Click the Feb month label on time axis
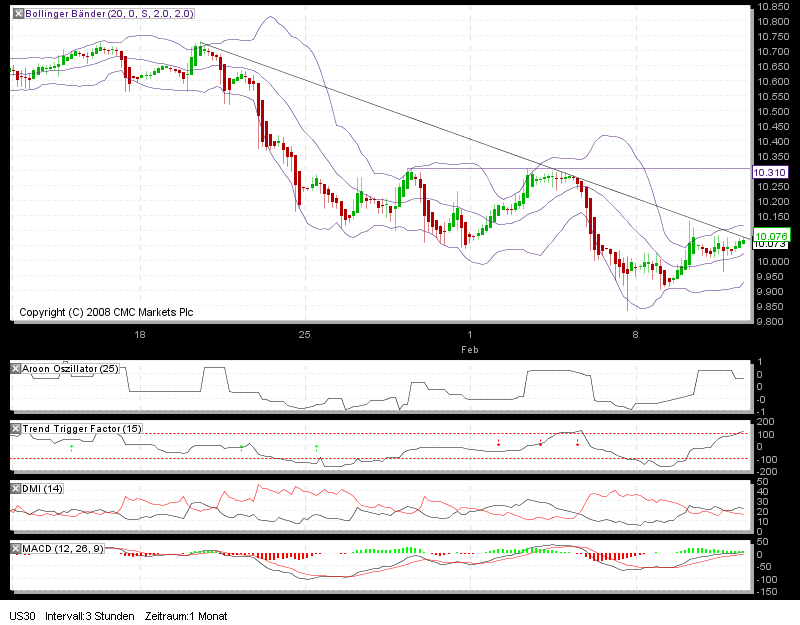This screenshot has width=800, height=625. [469, 350]
